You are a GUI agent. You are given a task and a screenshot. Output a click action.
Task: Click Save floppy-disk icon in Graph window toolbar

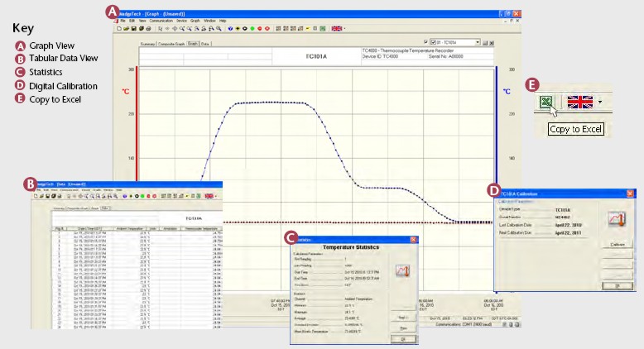pyautogui.click(x=134, y=29)
